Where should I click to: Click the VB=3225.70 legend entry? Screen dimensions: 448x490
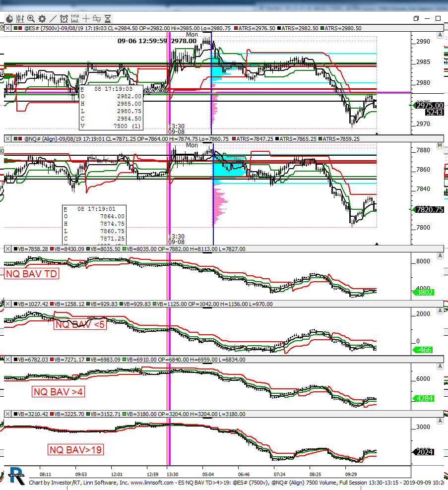pos(67,414)
